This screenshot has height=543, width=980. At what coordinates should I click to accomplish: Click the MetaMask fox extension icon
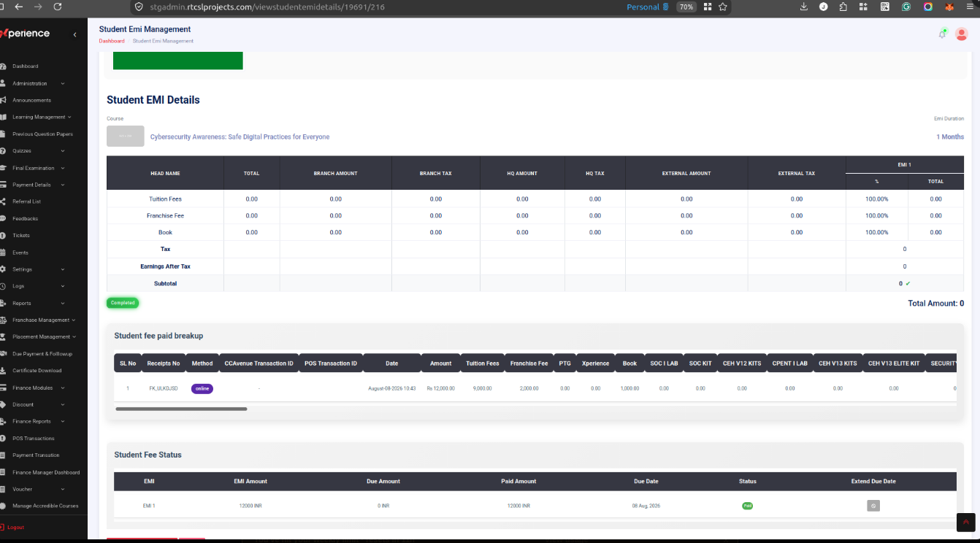[949, 7]
